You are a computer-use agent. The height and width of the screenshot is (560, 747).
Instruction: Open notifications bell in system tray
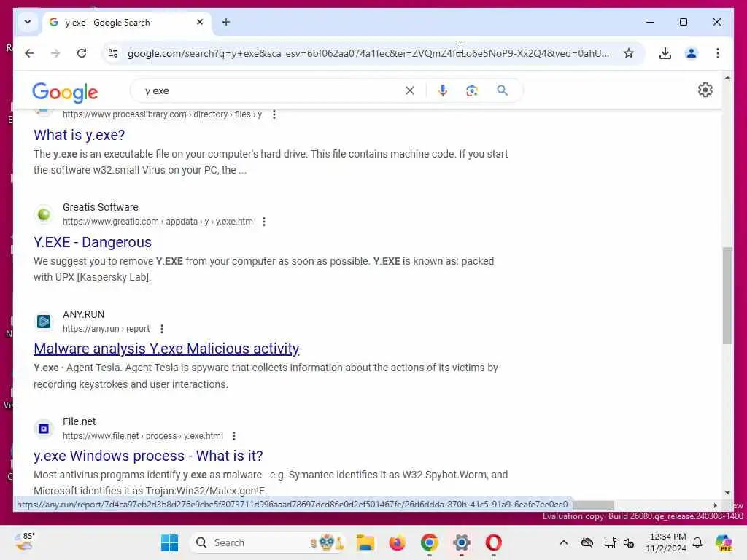click(x=697, y=542)
